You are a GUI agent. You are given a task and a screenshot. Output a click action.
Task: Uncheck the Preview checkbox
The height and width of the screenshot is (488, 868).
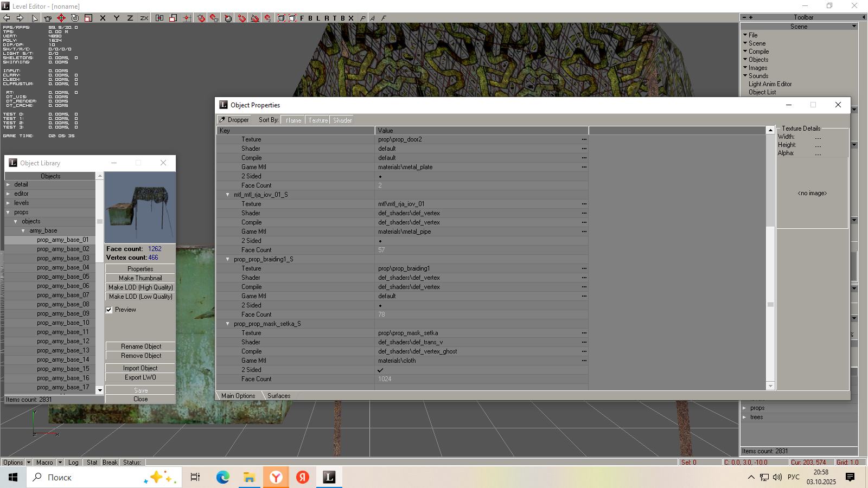[109, 310]
